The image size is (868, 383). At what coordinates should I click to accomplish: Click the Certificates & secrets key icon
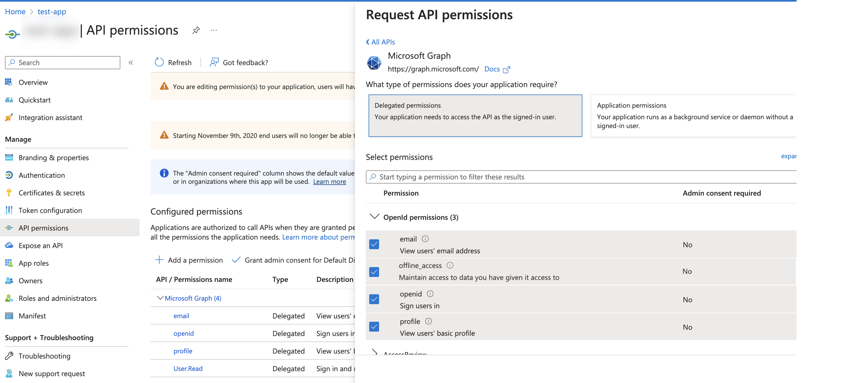point(9,193)
